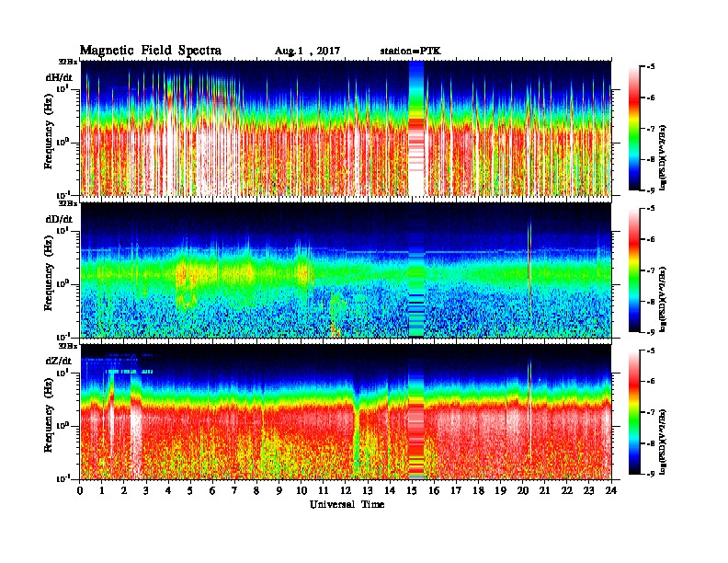Click hour '0' on the Universal Time axis
Image resolution: width=728 pixels, height=563 pixels.
coord(80,490)
